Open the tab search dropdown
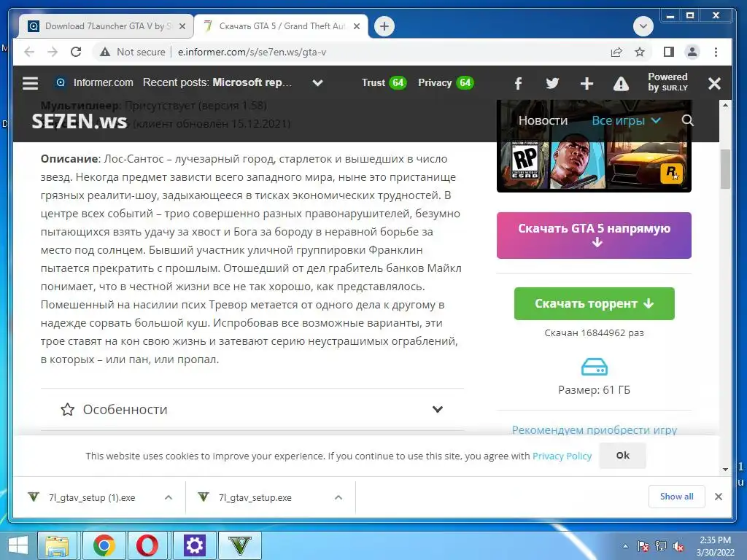 pos(643,26)
